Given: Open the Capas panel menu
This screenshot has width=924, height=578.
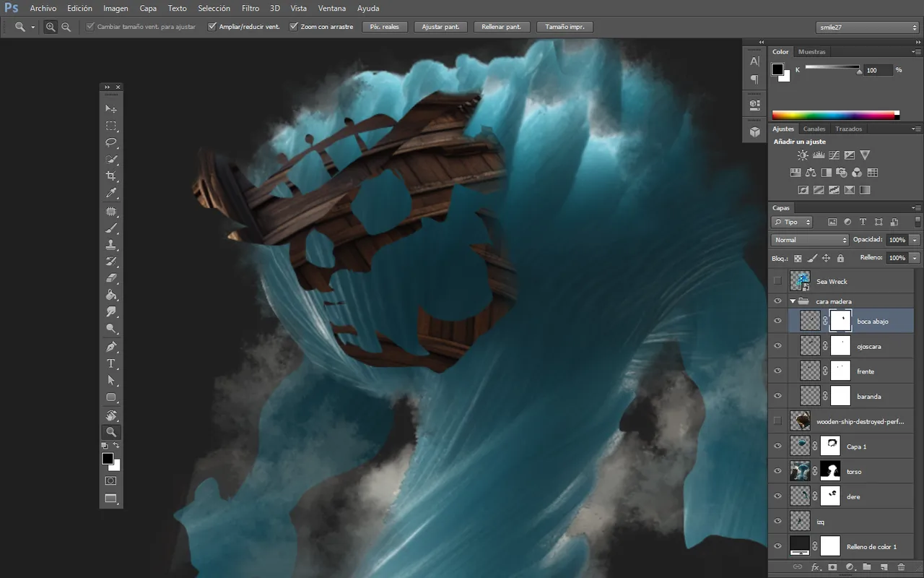Looking at the screenshot, I should pyautogui.click(x=917, y=208).
